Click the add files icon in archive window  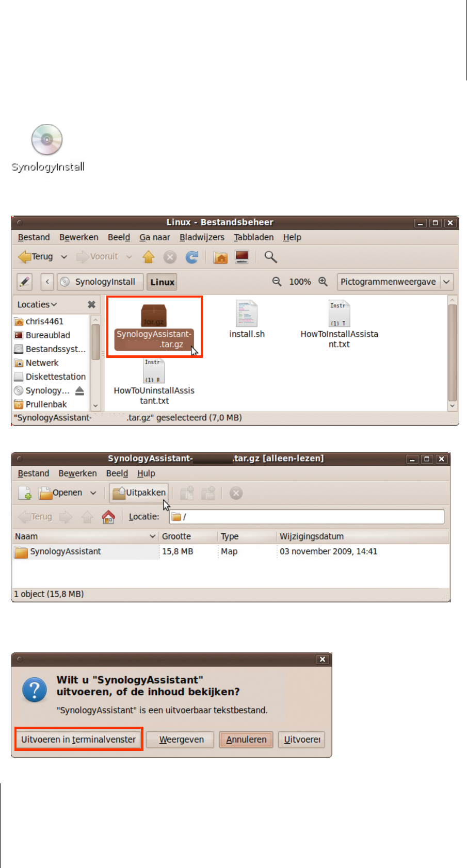[x=187, y=493]
